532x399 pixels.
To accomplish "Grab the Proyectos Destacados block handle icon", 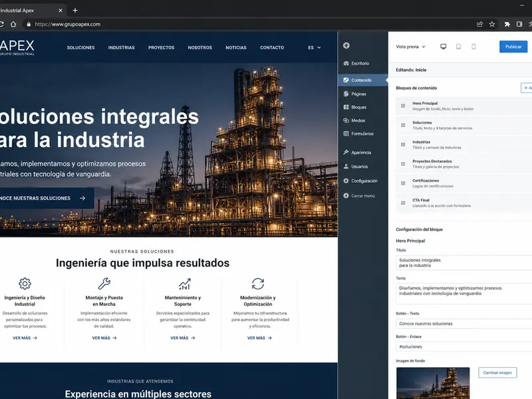I will [x=403, y=164].
